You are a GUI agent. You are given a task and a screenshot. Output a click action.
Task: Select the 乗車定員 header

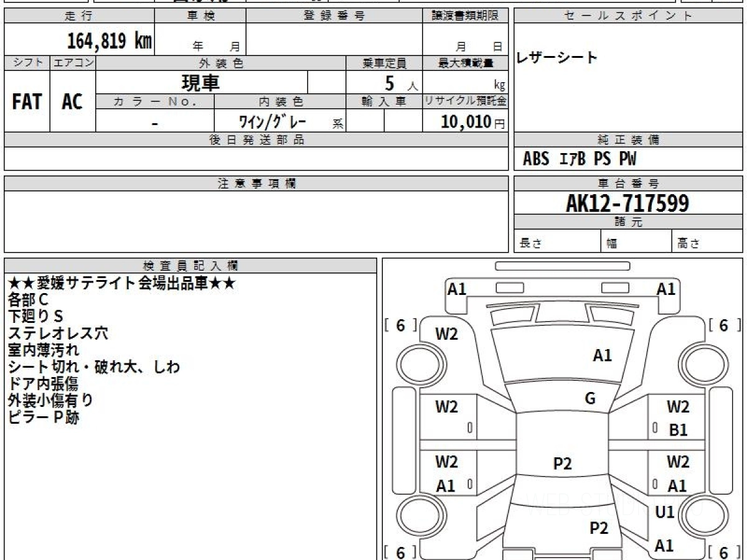point(384,63)
